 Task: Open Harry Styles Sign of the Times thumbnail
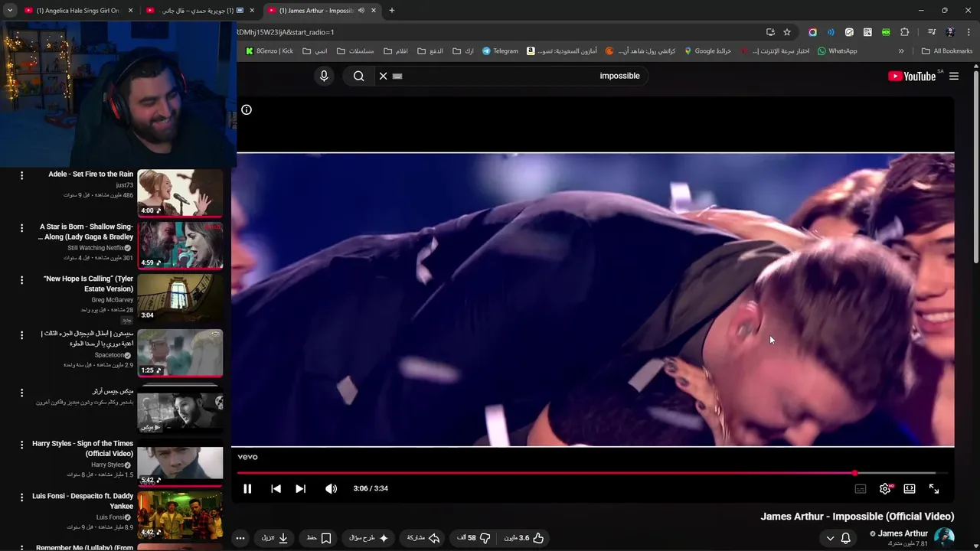[180, 465]
